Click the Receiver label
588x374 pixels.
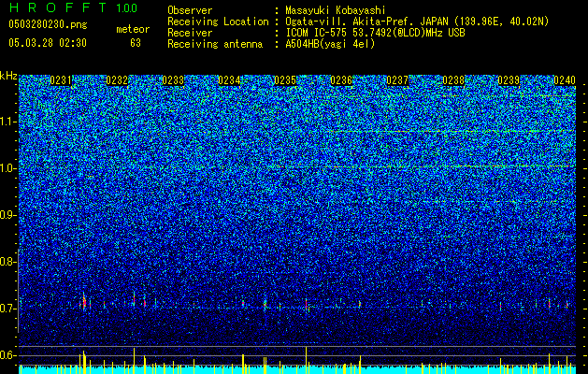tap(190, 33)
